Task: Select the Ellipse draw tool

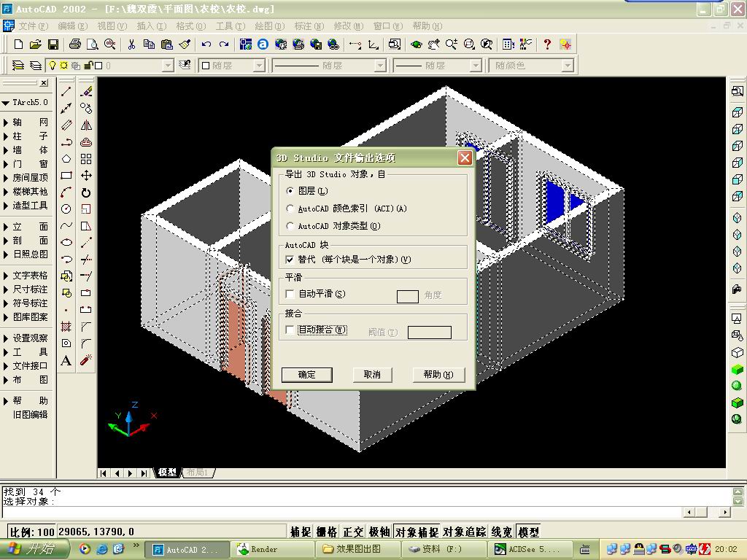Action: click(66, 242)
